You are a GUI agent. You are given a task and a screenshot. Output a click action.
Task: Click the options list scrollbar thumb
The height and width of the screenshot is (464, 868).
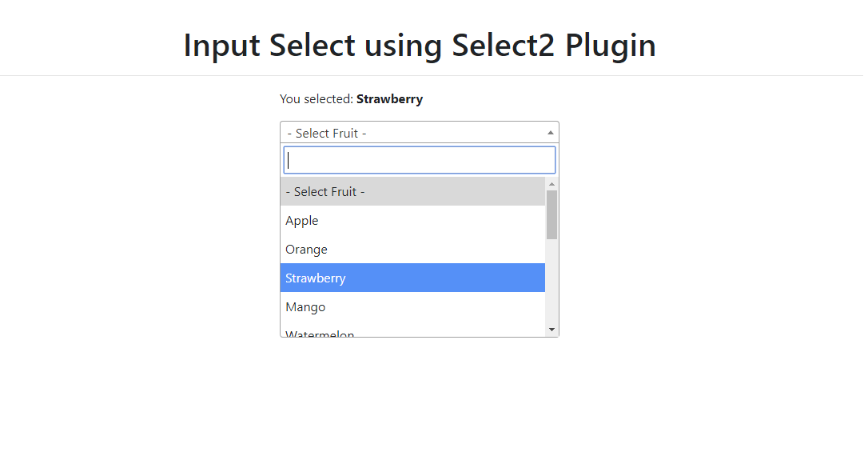[552, 215]
